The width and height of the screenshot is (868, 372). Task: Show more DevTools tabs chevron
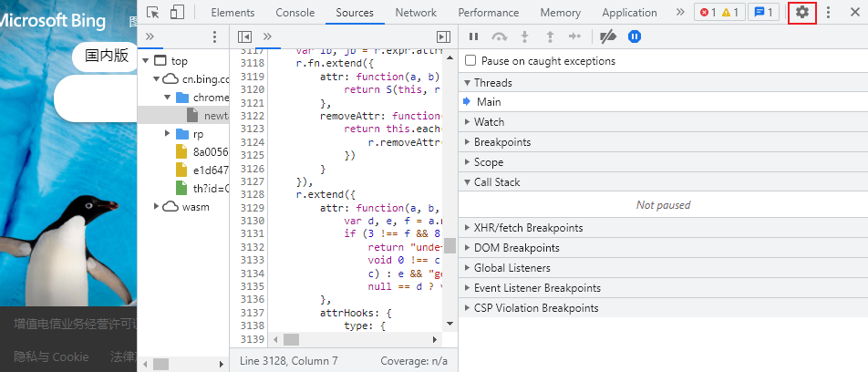[680, 13]
